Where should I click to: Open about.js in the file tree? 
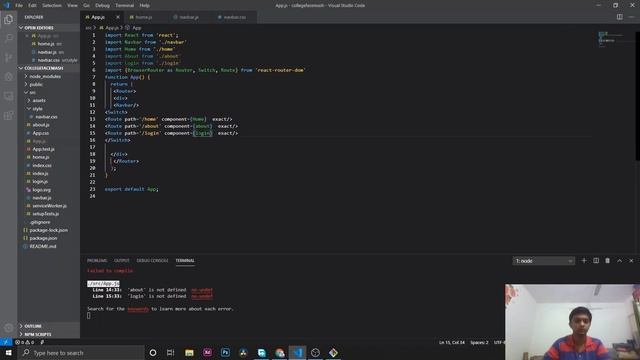41,125
